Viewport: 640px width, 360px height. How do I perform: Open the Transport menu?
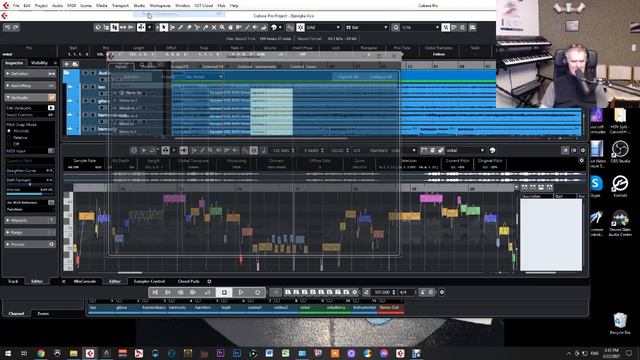(120, 6)
